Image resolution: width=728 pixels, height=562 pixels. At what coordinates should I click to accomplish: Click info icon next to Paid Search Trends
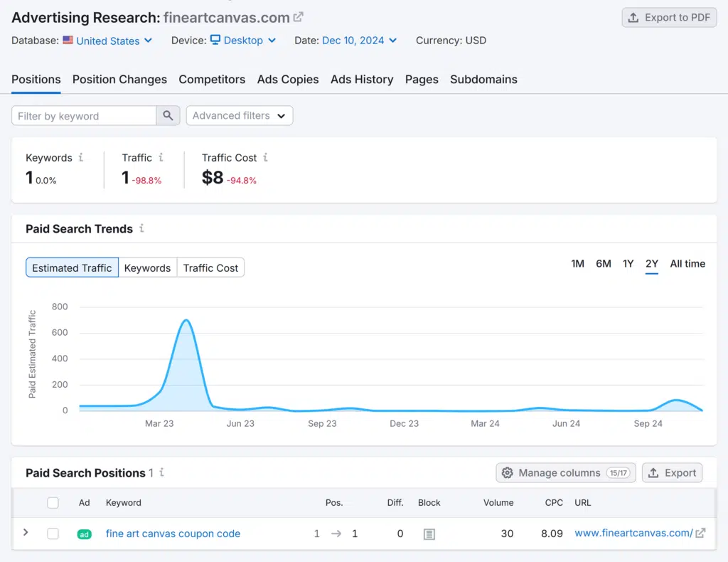[141, 228]
